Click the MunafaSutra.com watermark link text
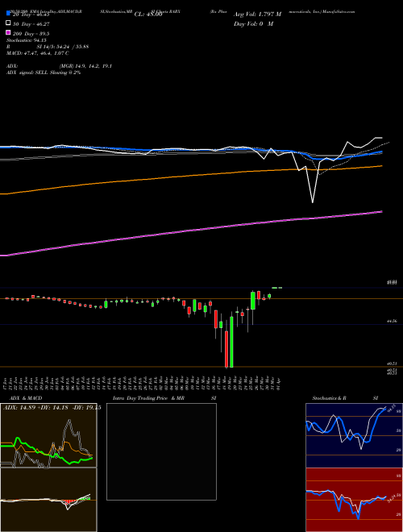The width and height of the screenshot is (403, 532). click(x=339, y=11)
